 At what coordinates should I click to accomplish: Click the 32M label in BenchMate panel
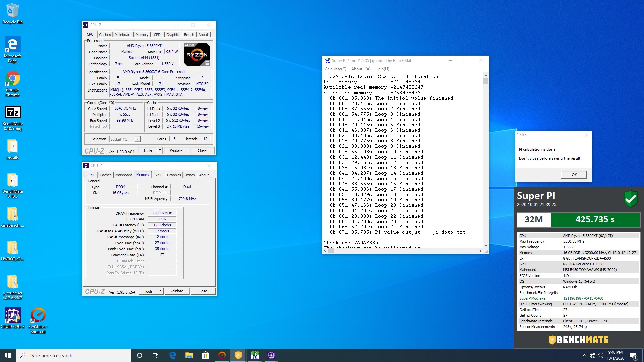(x=533, y=220)
